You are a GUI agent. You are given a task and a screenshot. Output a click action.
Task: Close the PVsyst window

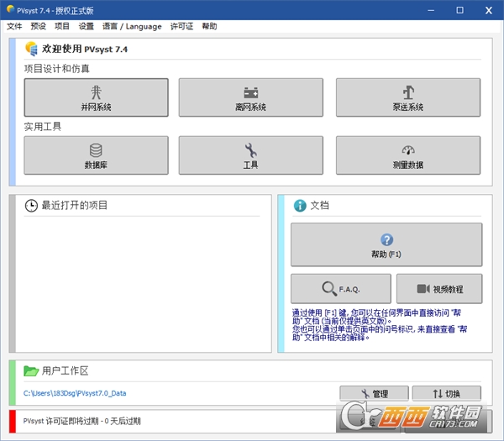pyautogui.click(x=489, y=10)
